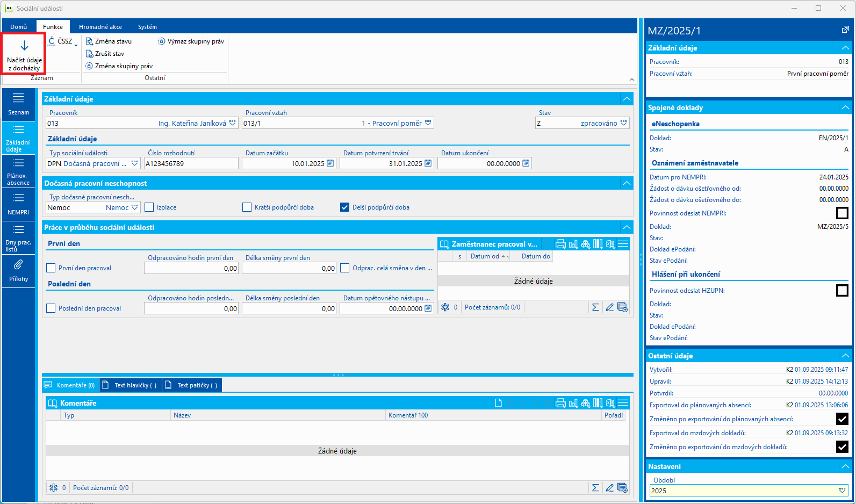Open the Stav dropdown
This screenshot has width=856, height=504.
point(624,123)
